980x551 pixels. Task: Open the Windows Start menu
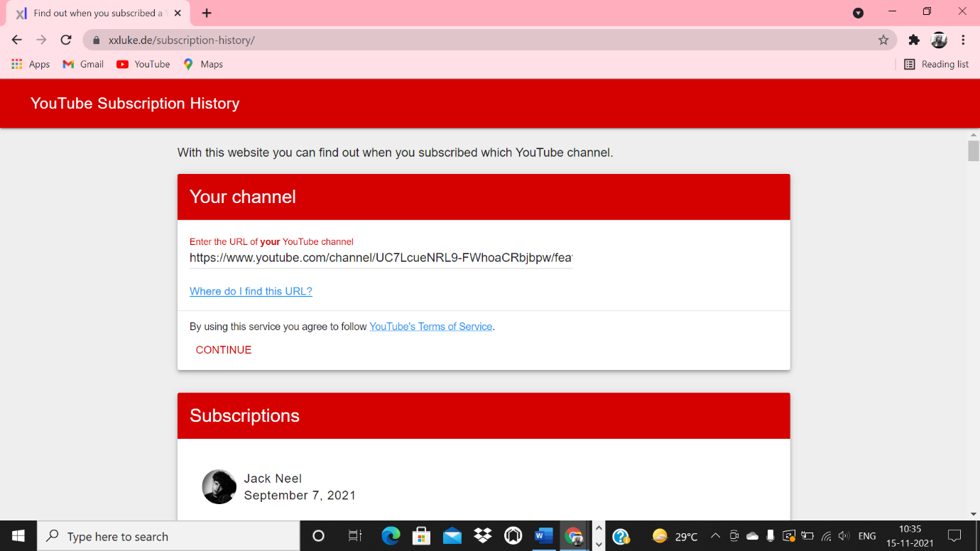[18, 536]
